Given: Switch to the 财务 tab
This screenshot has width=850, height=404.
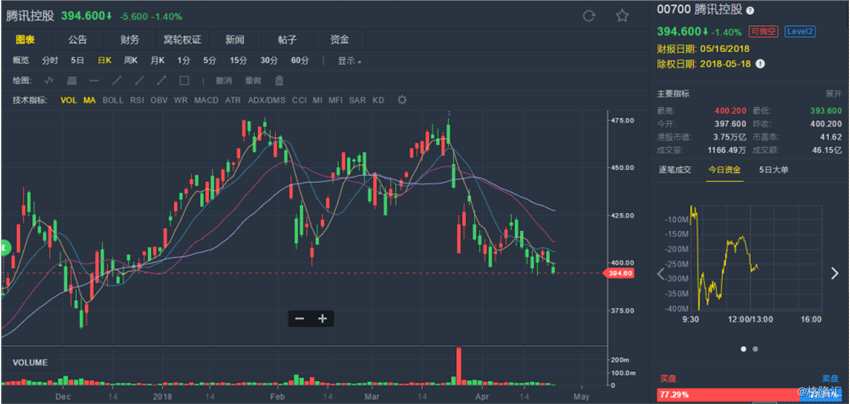Looking at the screenshot, I should [x=130, y=40].
